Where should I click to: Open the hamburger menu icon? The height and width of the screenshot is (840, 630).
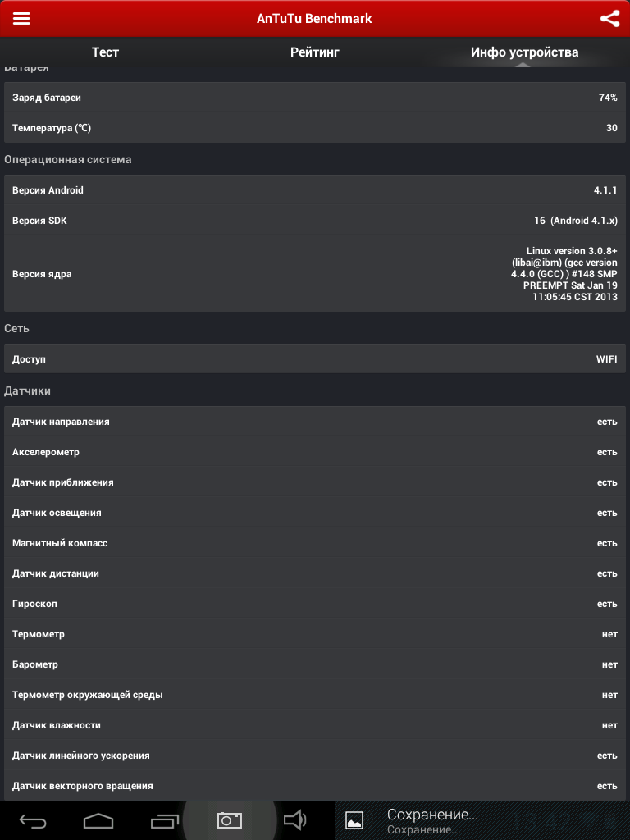point(21,19)
